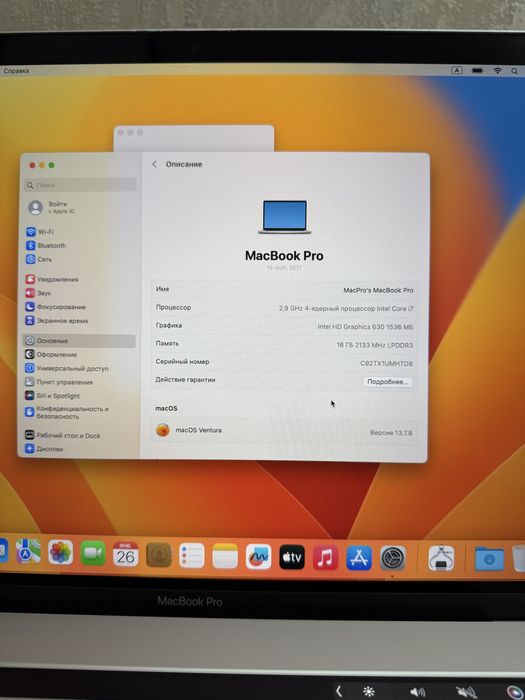
Task: Select Рабочий стол и Dock
Action: (x=63, y=435)
